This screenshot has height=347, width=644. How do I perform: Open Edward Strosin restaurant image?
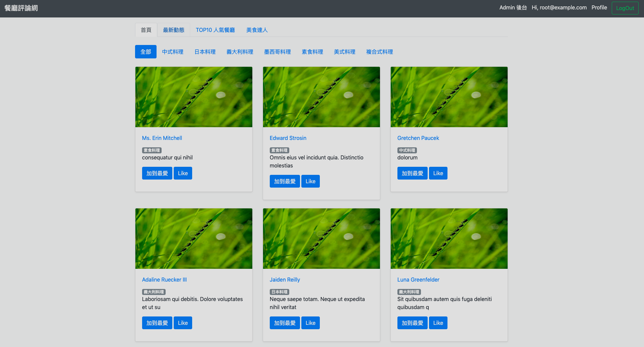tap(321, 97)
